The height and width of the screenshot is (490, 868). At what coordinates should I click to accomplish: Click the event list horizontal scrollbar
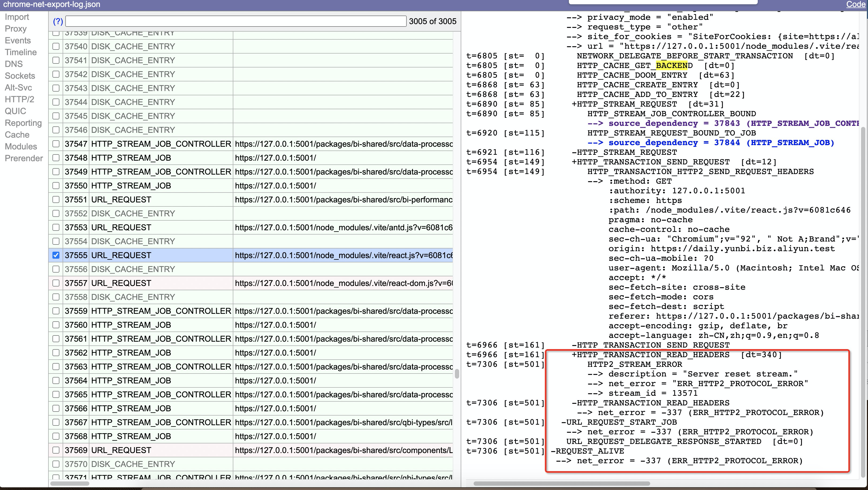click(x=70, y=483)
